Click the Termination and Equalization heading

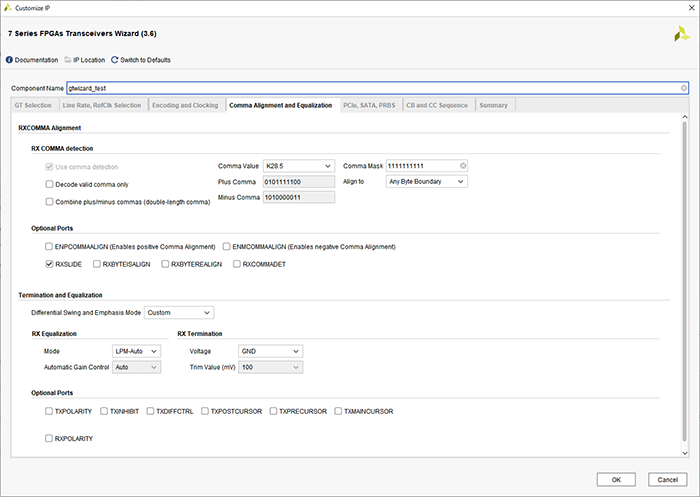(60, 295)
